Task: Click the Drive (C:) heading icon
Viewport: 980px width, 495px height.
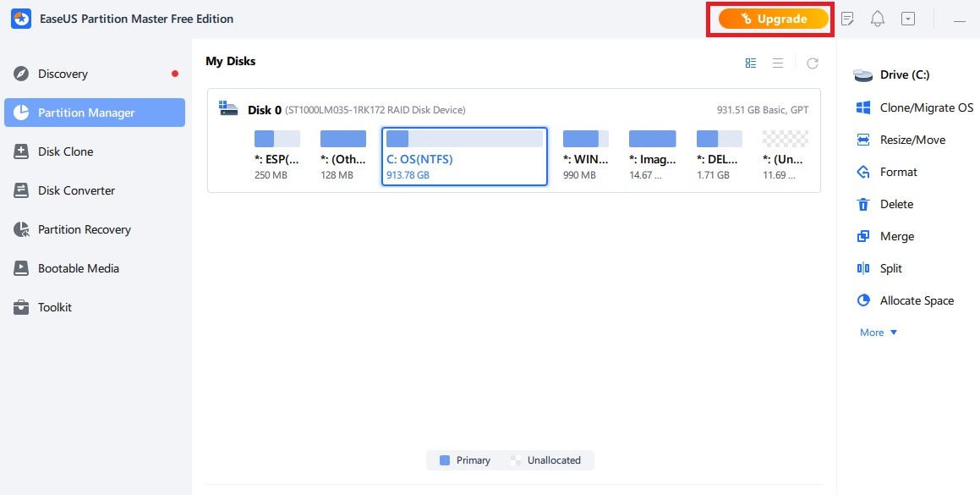Action: click(x=863, y=75)
